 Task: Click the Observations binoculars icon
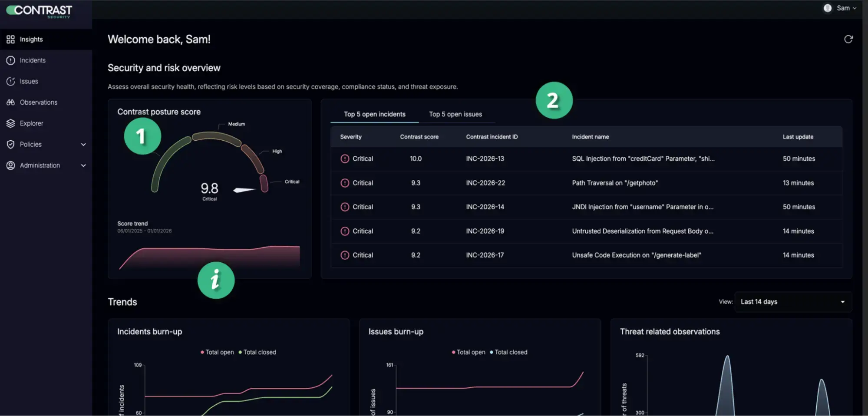(x=10, y=102)
